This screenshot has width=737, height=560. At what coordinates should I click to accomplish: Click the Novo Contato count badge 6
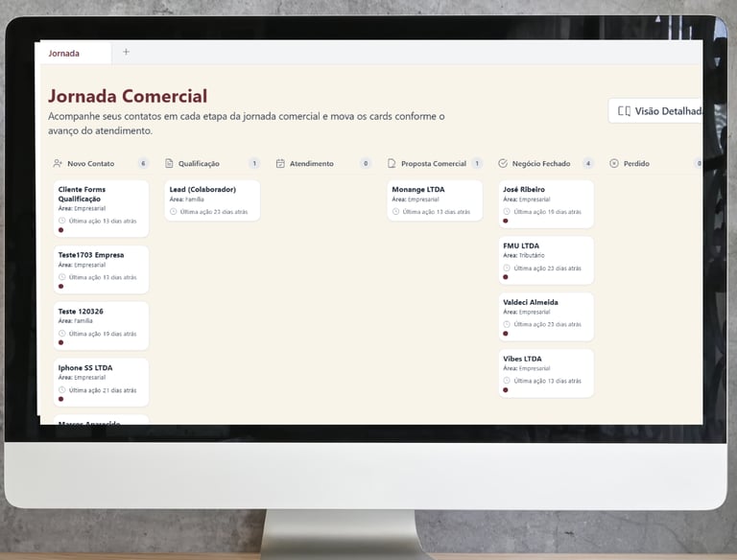(143, 163)
